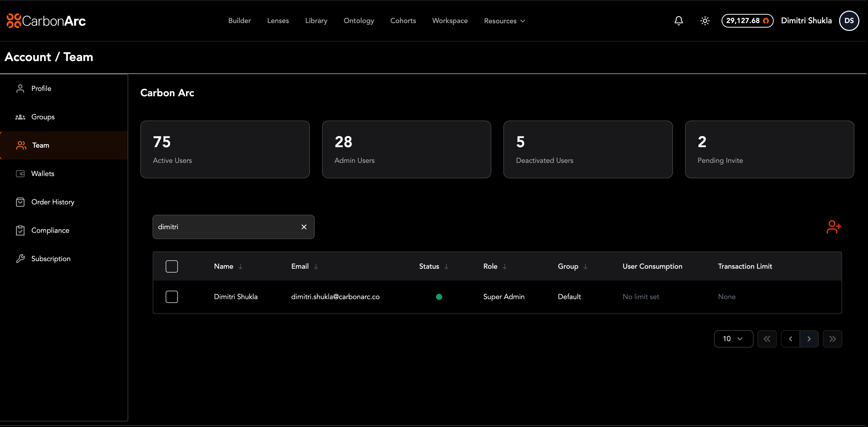
Task: Go to next page of results
Action: click(x=809, y=339)
